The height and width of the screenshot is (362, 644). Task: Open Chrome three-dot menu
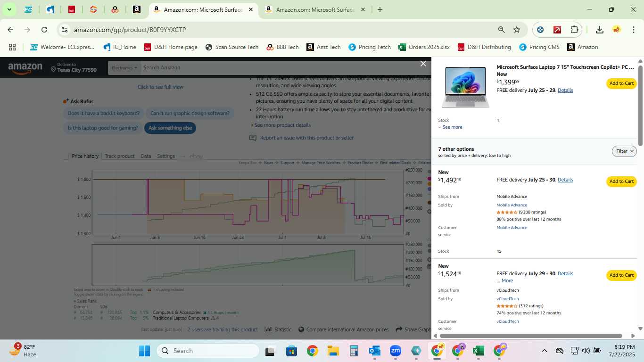[634, 30]
